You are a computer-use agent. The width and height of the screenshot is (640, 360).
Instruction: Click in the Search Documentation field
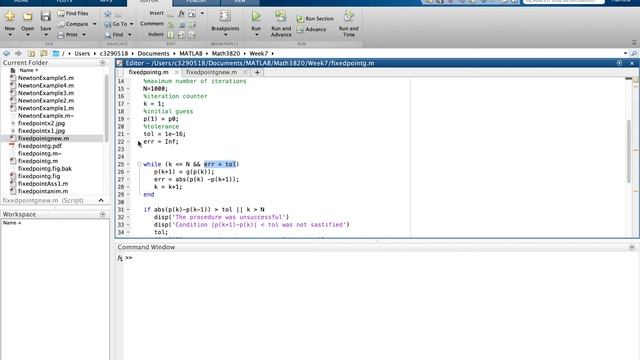[x=563, y=2]
